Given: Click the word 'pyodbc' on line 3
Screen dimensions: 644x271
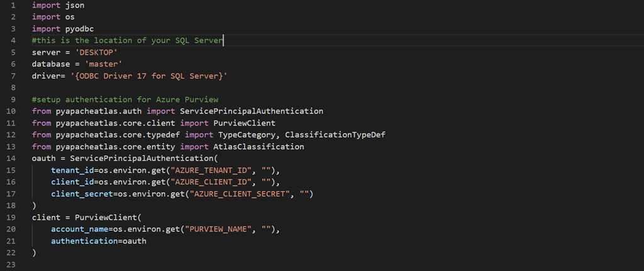Looking at the screenshot, I should pyautogui.click(x=79, y=29).
